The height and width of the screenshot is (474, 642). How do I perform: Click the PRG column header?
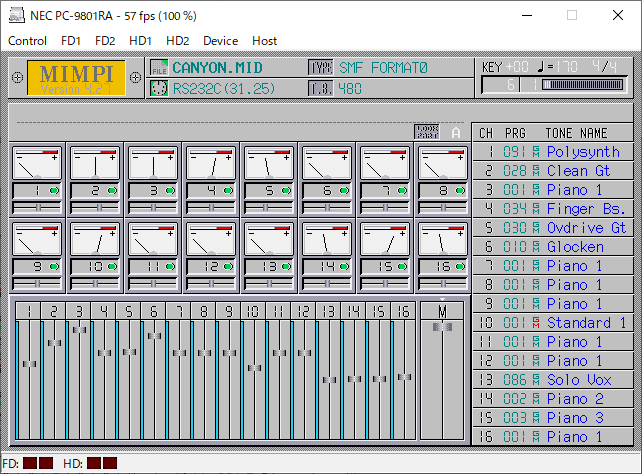point(515,133)
